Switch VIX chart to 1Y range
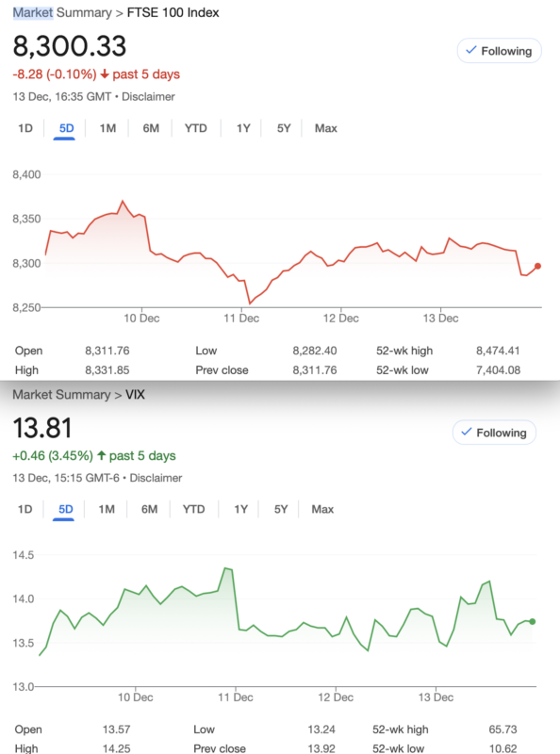560x754 pixels. pyautogui.click(x=240, y=509)
